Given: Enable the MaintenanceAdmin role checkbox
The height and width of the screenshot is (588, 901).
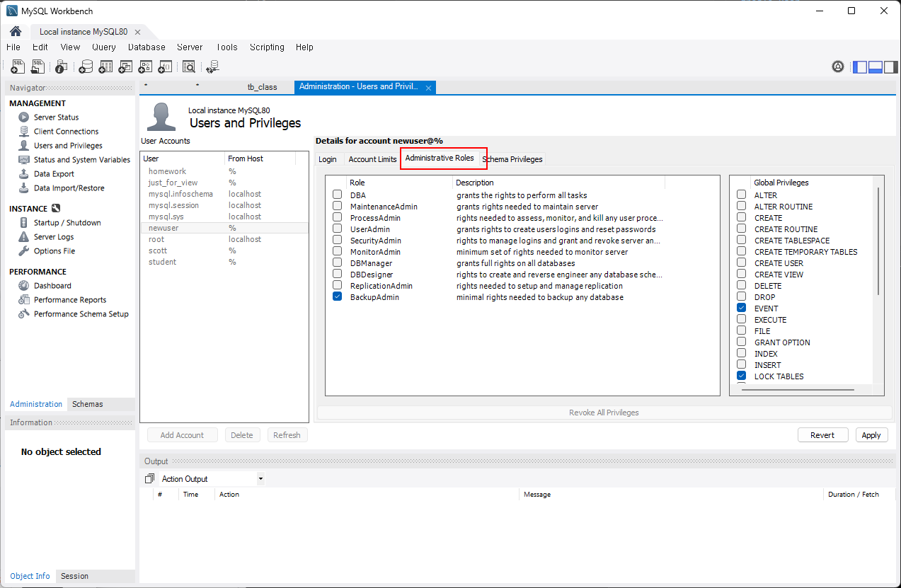Looking at the screenshot, I should coord(338,207).
